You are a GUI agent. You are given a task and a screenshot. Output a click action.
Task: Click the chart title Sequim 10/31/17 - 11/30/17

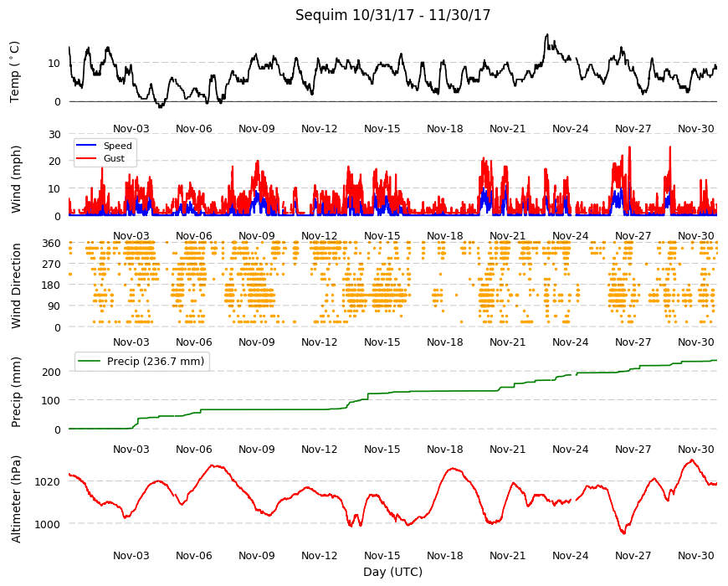tap(392, 15)
